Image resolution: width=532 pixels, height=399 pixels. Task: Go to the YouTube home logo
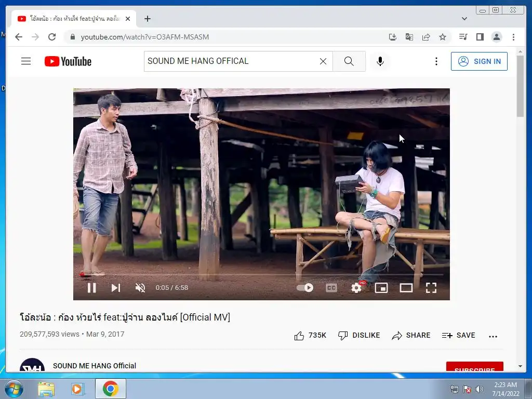pyautogui.click(x=68, y=61)
